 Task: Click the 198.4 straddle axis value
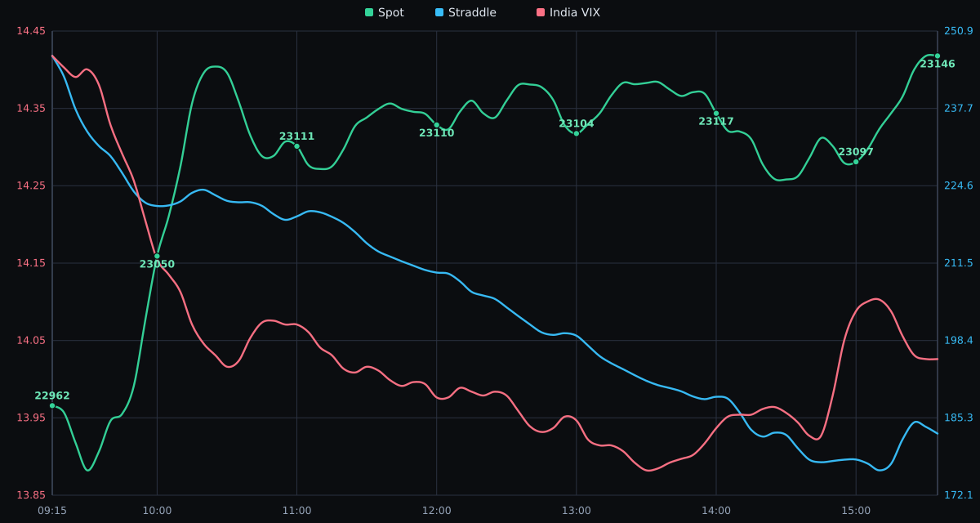click(x=959, y=340)
